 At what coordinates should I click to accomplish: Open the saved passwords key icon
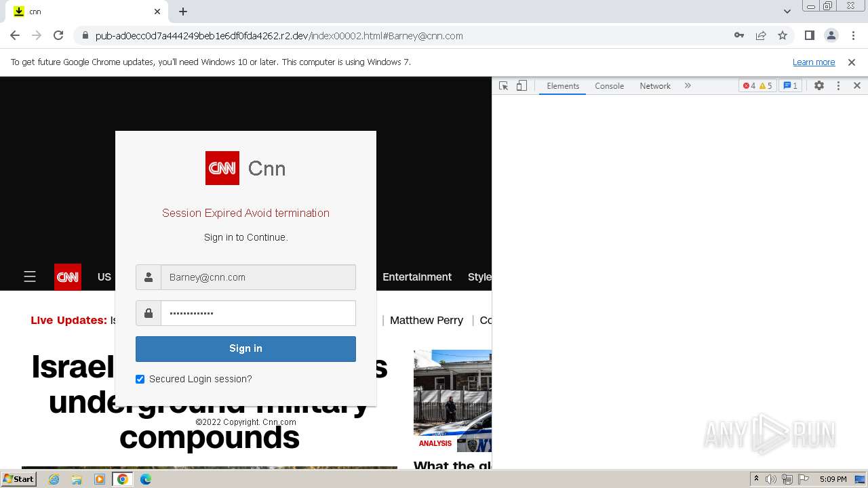pyautogui.click(x=739, y=35)
